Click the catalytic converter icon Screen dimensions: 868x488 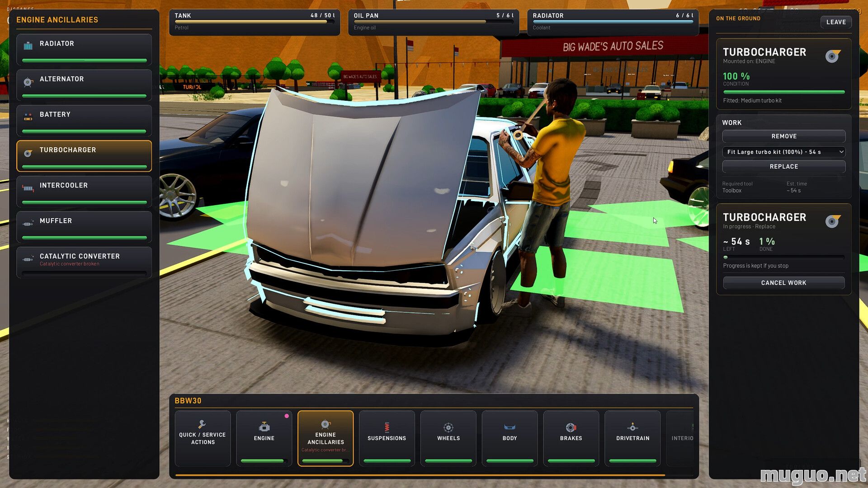(x=28, y=259)
